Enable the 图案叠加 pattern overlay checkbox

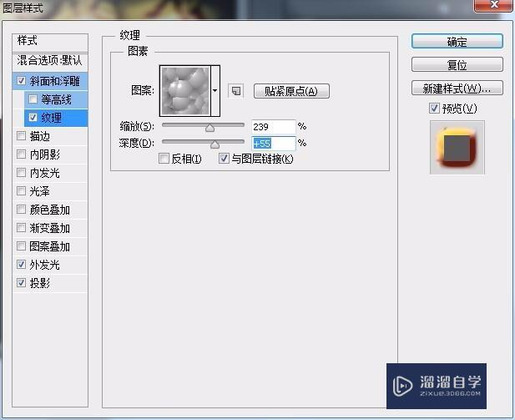22,246
